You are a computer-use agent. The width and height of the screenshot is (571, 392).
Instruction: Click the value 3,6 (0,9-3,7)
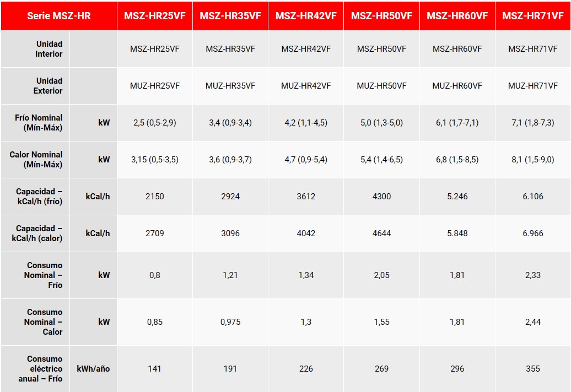(230, 160)
